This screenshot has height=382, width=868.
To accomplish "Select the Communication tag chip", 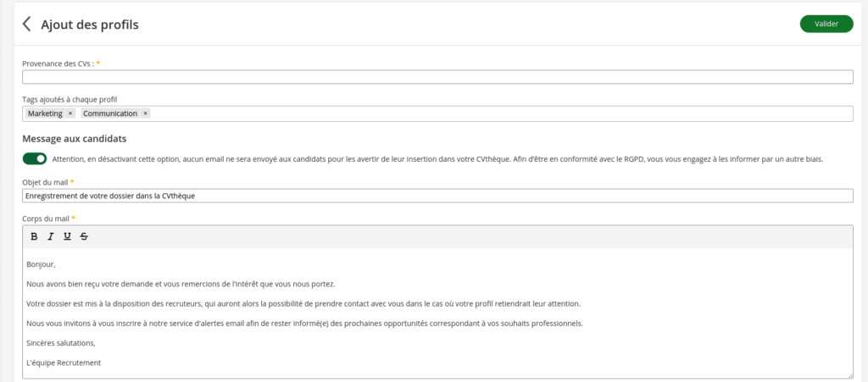I will click(110, 113).
